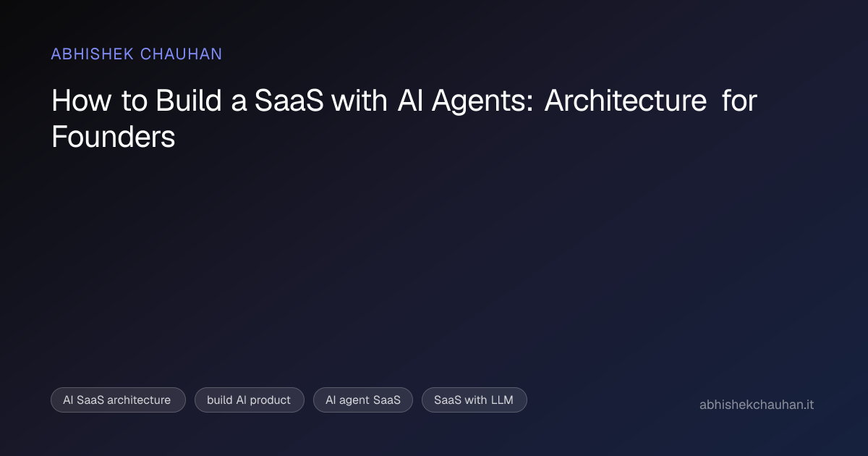868x456 pixels.
Task: Click the word "for" ending the headline's first line
Action: tap(739, 101)
